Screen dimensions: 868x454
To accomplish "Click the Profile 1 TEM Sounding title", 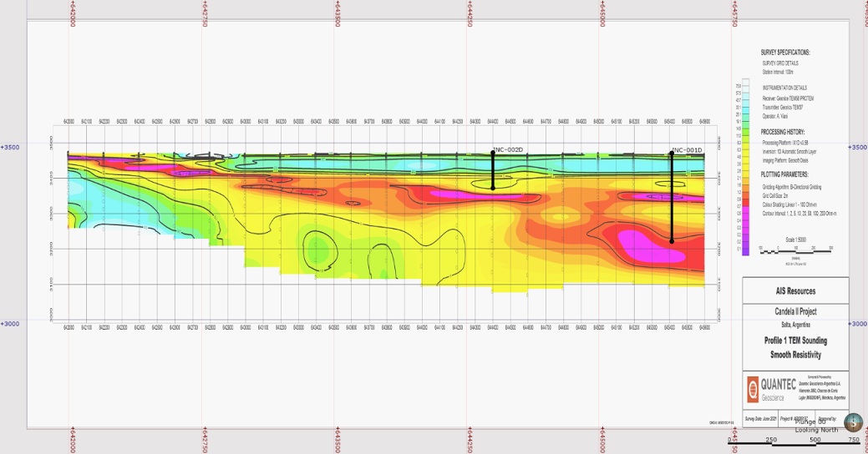I will (795, 340).
